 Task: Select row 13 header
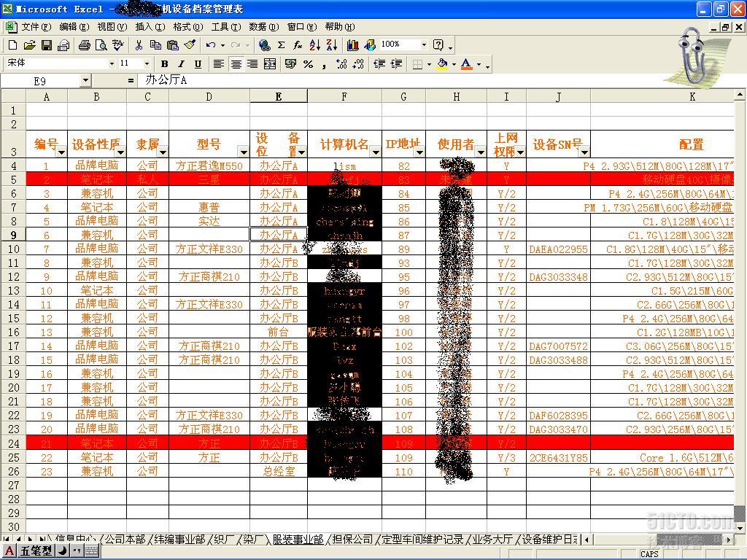click(x=13, y=290)
